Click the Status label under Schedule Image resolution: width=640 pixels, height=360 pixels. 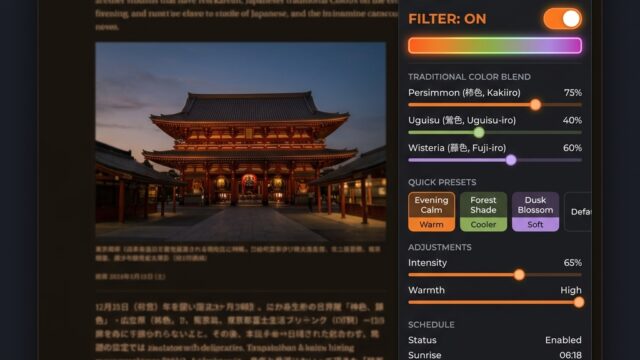(422, 340)
